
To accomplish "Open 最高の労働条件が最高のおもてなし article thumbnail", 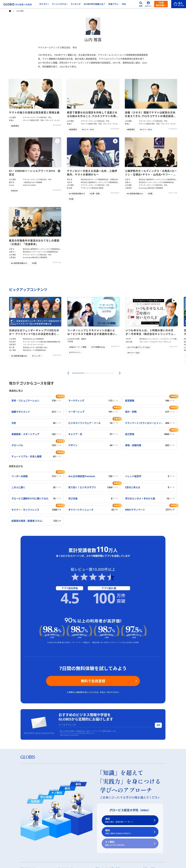I will (x=35, y=222).
